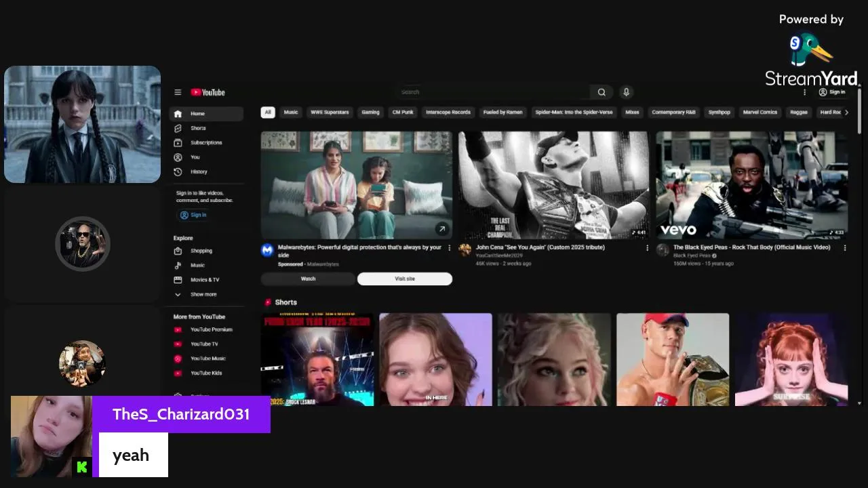Open History in the sidebar
Screen dimensions: 868x488
coord(206,171)
